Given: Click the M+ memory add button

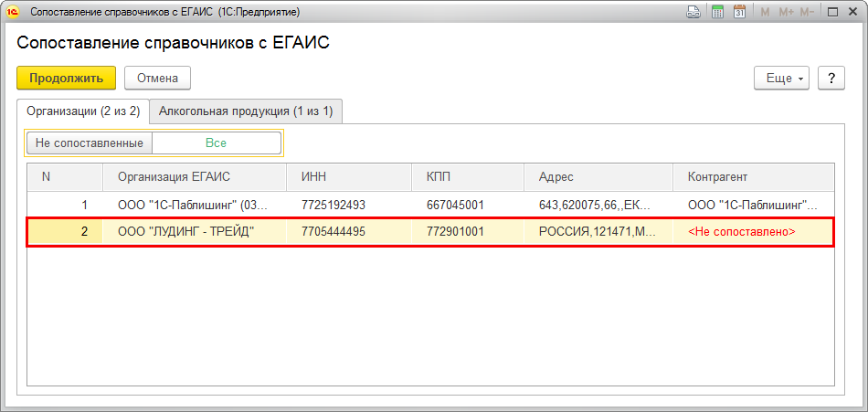Looking at the screenshot, I should click(x=786, y=12).
